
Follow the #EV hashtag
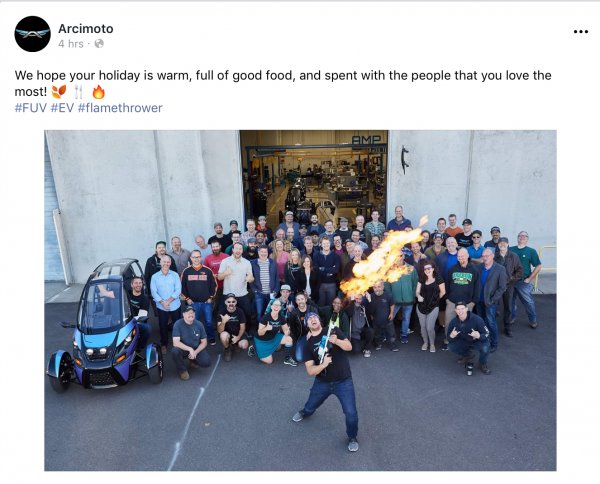click(62, 108)
